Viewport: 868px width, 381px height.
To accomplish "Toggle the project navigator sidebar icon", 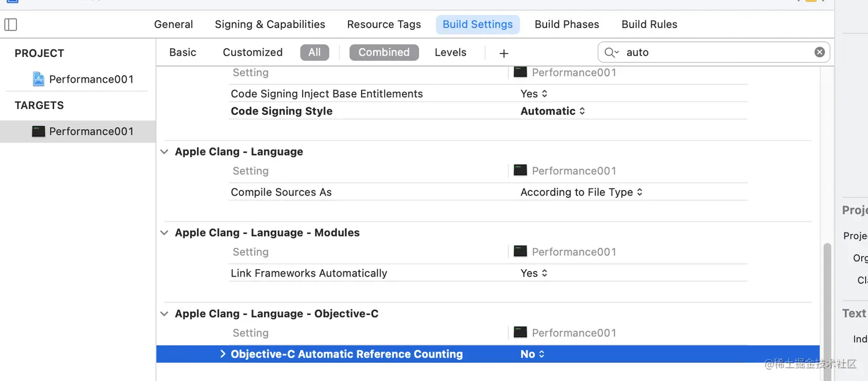I will pos(11,25).
